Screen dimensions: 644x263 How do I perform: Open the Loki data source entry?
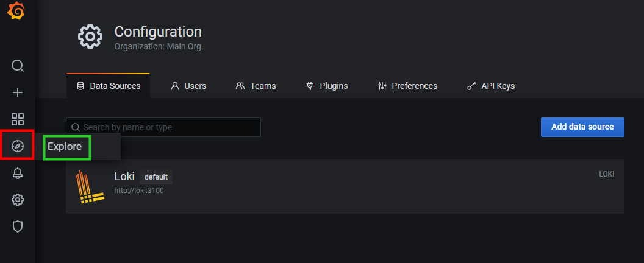(x=345, y=186)
